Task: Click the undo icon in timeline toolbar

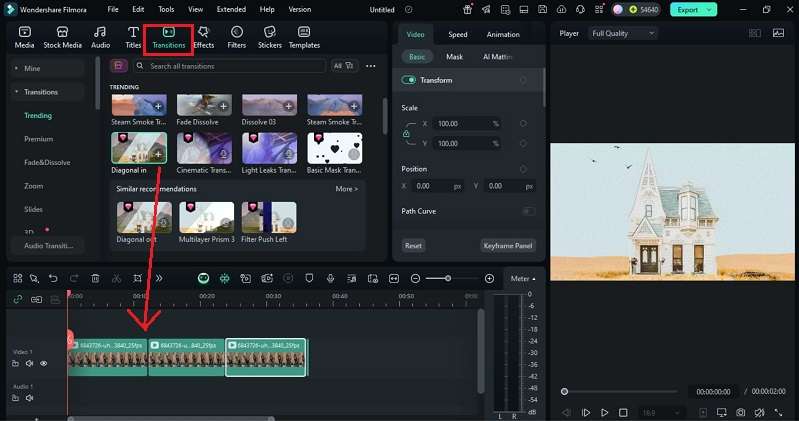Action: tap(53, 278)
